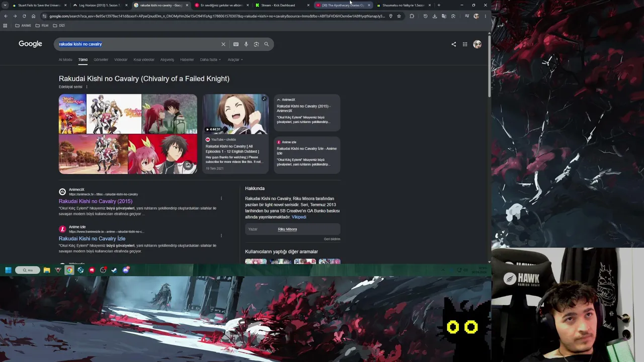Open the Riku Misora author link
The height and width of the screenshot is (362, 644).
[x=287, y=229]
